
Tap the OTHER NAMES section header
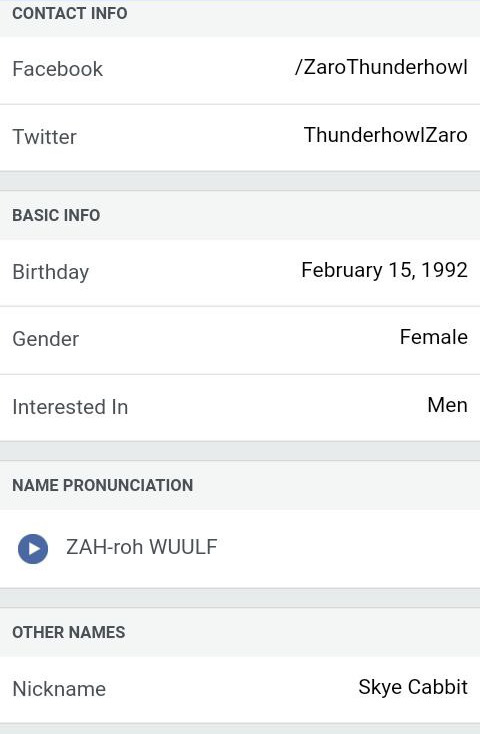[x=69, y=632]
